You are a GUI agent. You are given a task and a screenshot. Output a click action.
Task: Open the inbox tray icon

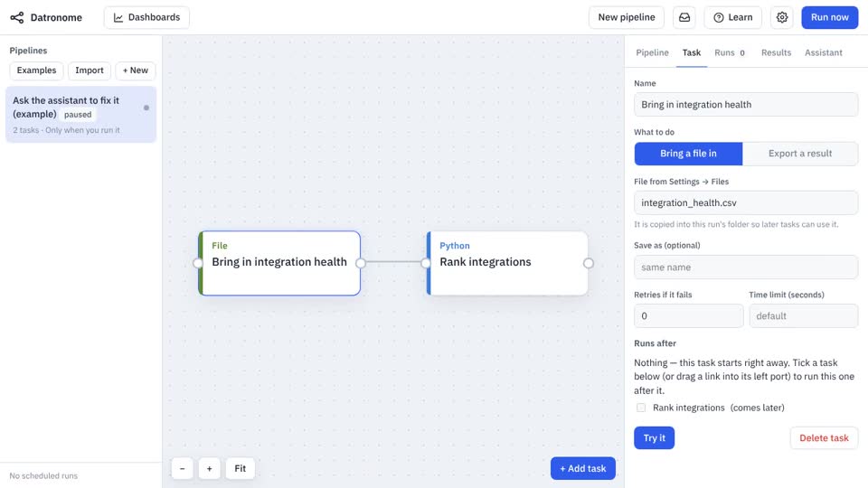click(684, 17)
